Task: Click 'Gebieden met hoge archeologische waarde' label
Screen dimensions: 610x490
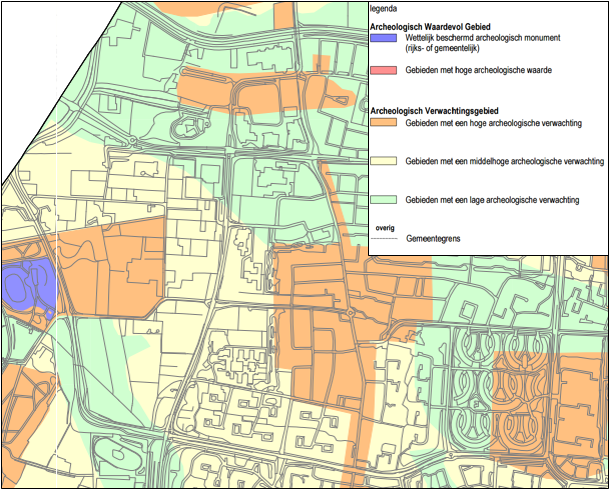Action: [478, 70]
